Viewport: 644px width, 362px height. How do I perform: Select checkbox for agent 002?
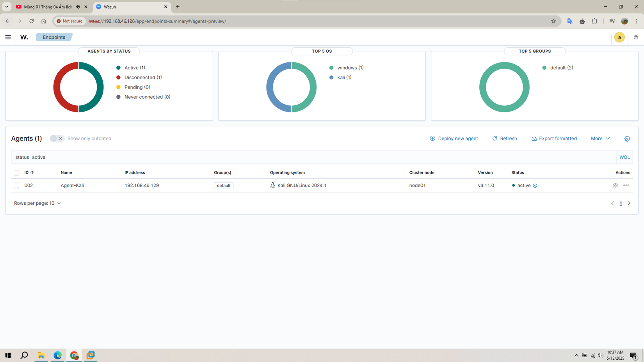16,186
